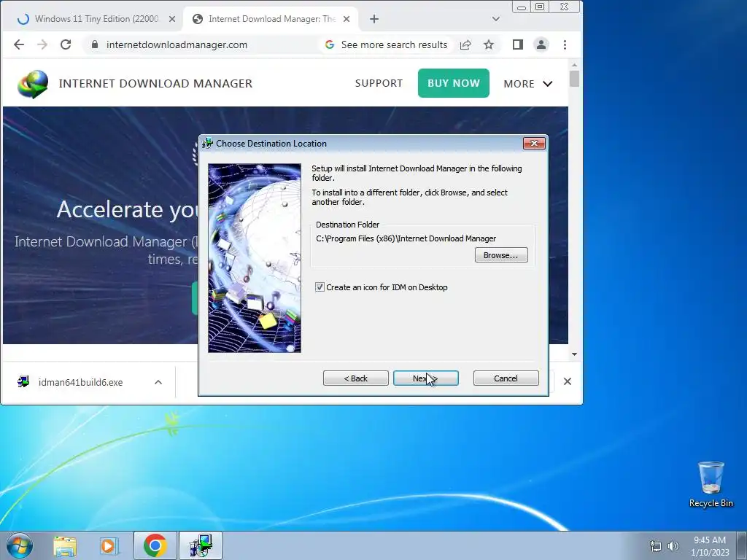Click the lock icon in address bar
This screenshot has width=747, height=560.
point(95,44)
